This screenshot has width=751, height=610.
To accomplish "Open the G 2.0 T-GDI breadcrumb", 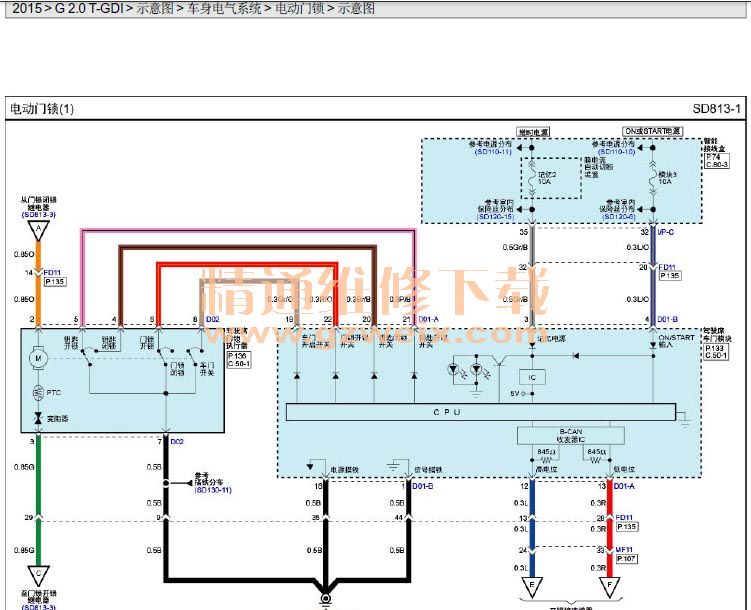I will [x=90, y=8].
